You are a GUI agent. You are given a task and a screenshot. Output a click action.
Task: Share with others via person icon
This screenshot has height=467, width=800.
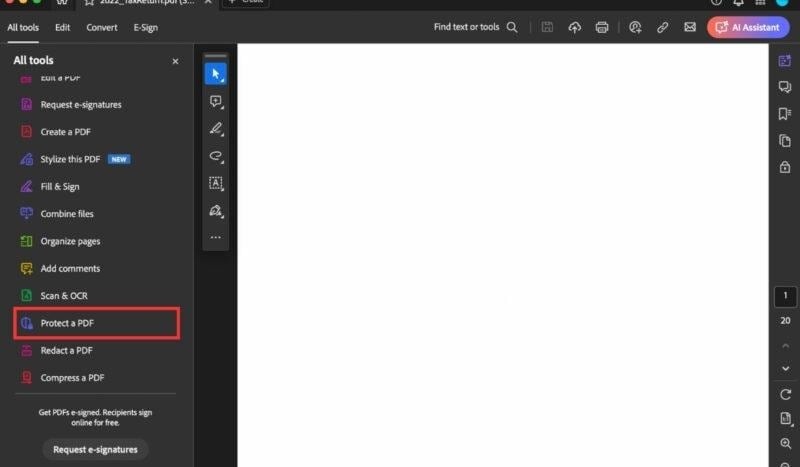[x=635, y=28]
